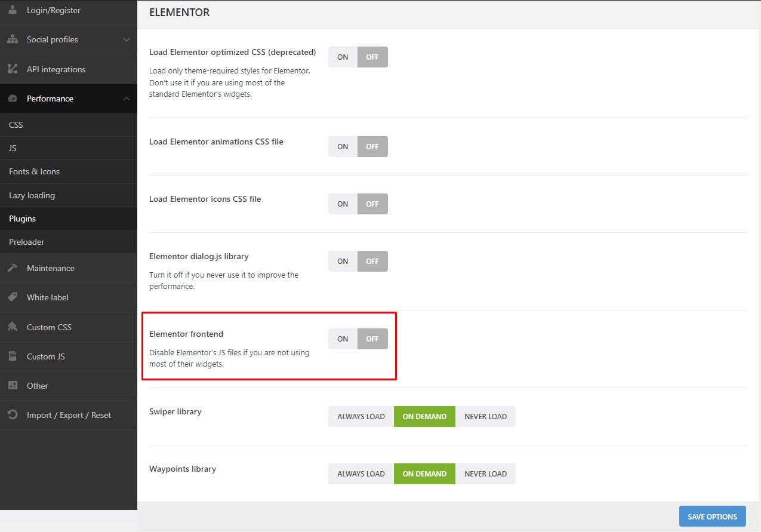Click the Elementor frontend label
This screenshot has width=761, height=532.
186,334
